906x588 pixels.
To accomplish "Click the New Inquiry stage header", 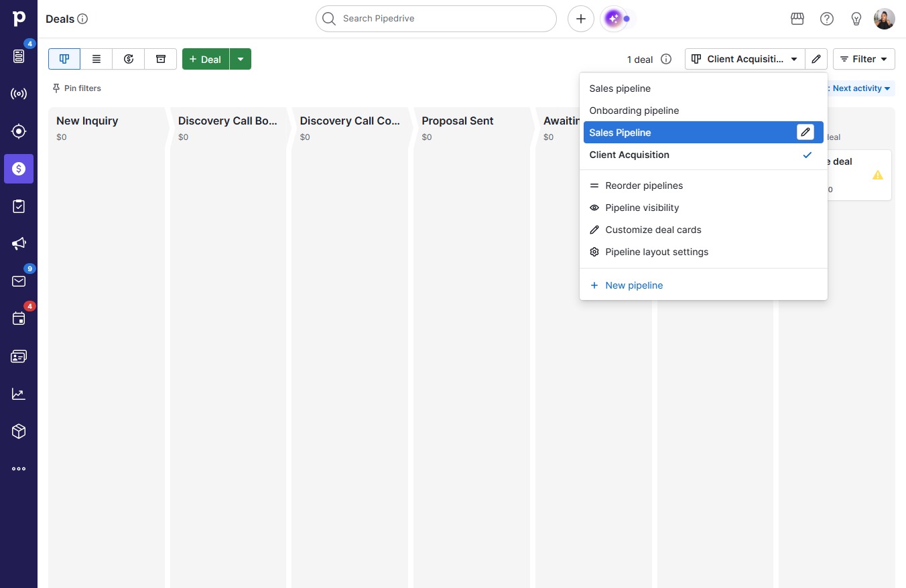I will click(x=87, y=121).
